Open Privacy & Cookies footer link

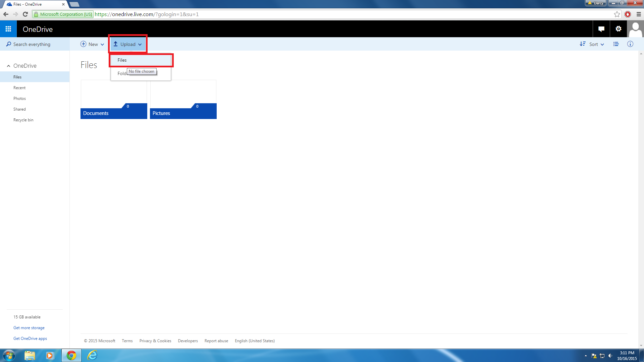(155, 341)
